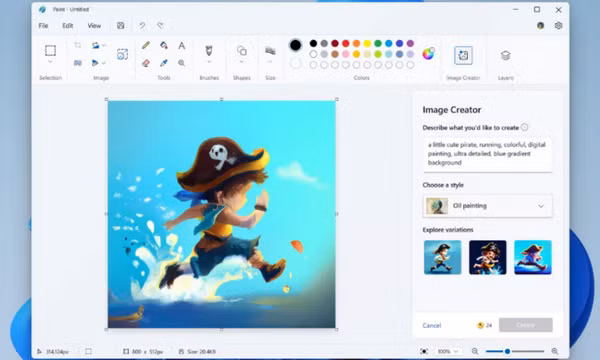
Task: Open the Layers panel icon
Action: coord(505,55)
